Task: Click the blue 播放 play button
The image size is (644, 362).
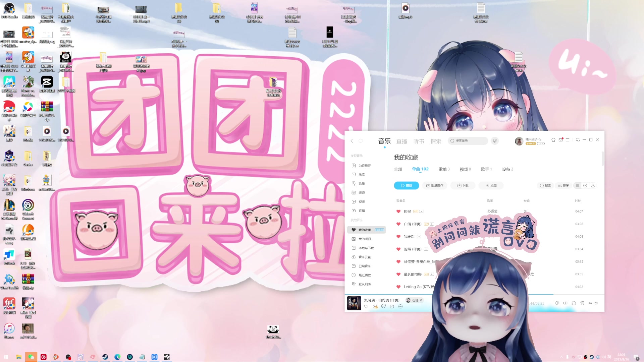Action: tap(406, 185)
